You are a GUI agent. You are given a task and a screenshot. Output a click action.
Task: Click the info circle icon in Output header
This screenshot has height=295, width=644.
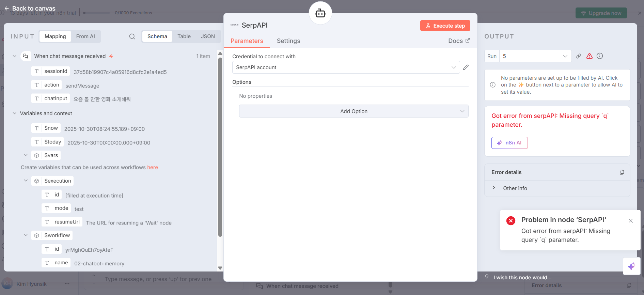[x=600, y=56]
